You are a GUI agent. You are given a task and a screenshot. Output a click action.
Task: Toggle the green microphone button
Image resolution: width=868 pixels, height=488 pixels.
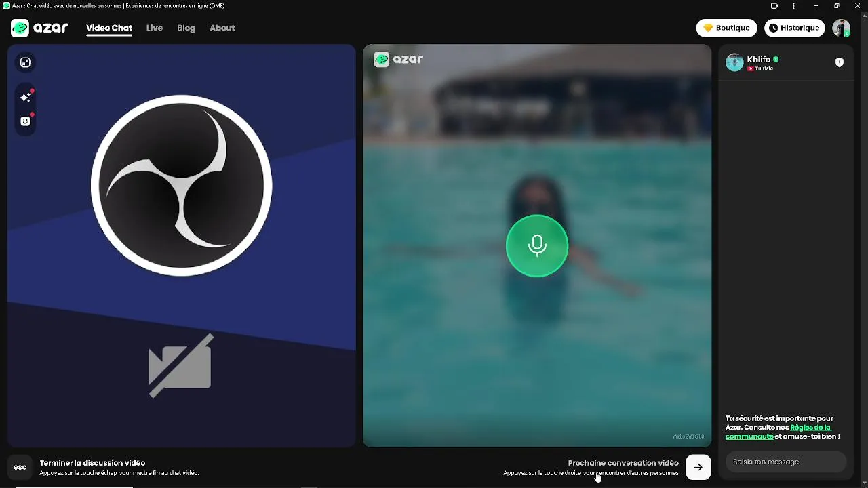[x=537, y=245]
